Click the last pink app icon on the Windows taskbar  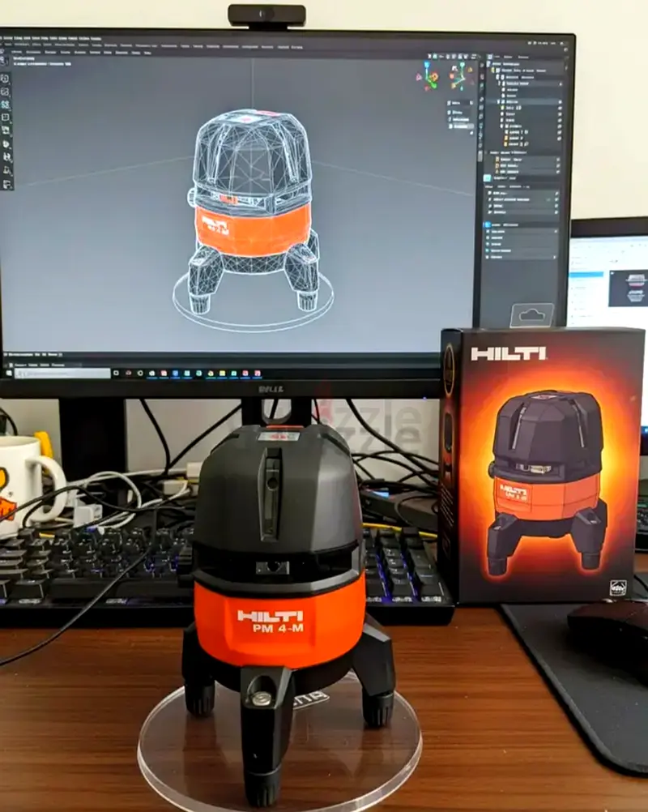point(258,373)
